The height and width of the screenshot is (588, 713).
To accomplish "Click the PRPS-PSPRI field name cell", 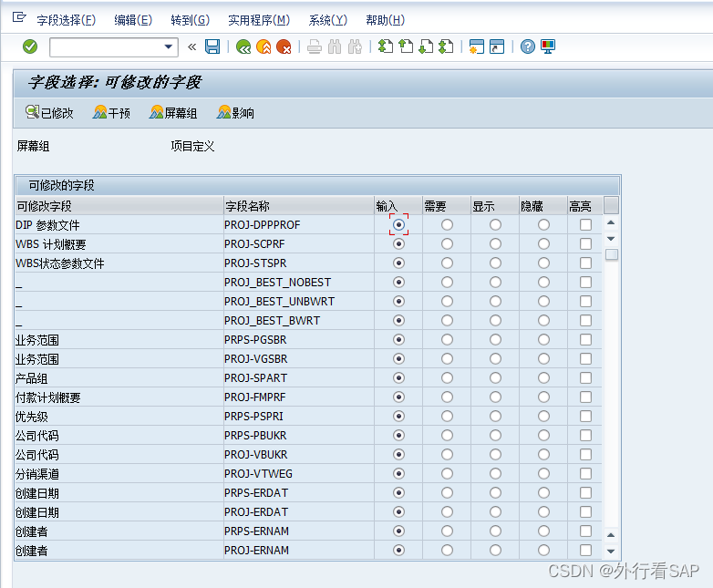I will point(299,416).
